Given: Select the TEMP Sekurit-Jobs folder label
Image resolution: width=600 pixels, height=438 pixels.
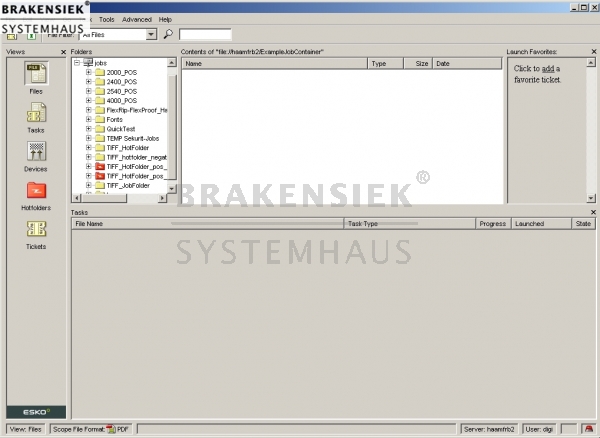Looking at the screenshot, I should 133,138.
